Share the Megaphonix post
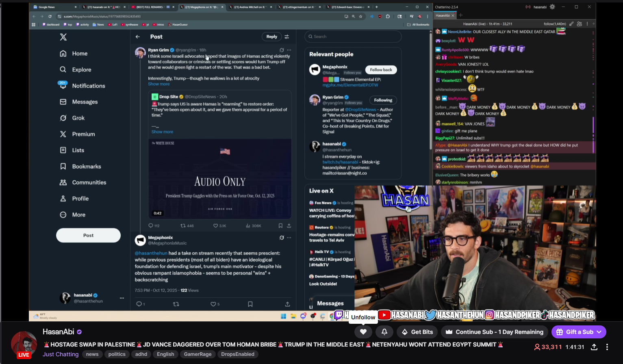The height and width of the screenshot is (364, 623). pyautogui.click(x=287, y=304)
